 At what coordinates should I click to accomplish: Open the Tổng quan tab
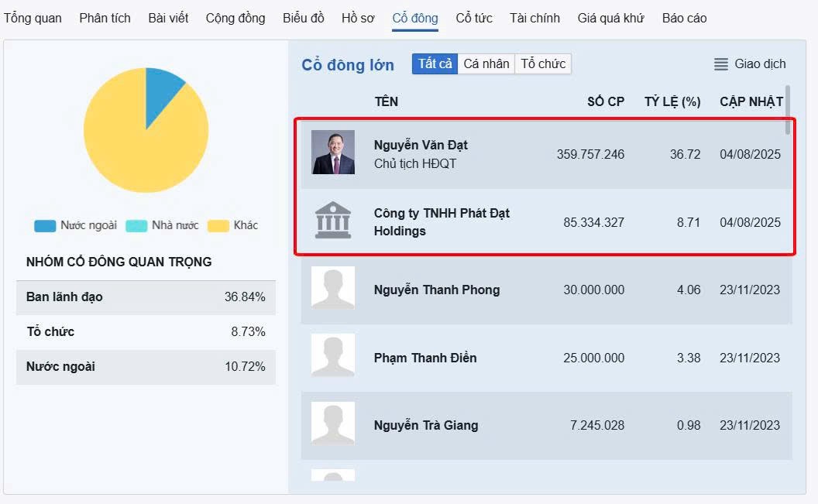click(33, 17)
